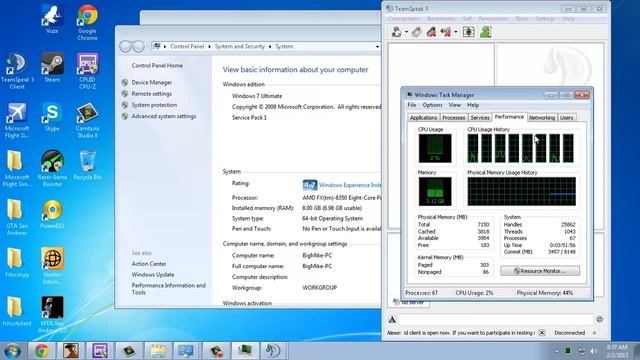Image resolution: width=640 pixels, height=360 pixels.
Task: Select Skype desktop icon
Action: tap(52, 117)
